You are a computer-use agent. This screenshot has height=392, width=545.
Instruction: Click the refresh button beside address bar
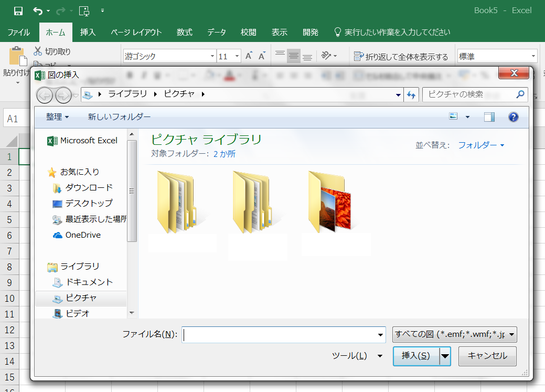411,94
